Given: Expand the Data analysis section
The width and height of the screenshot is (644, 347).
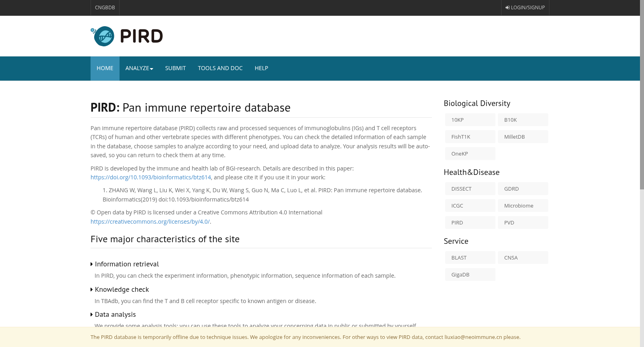Looking at the screenshot, I should coord(113,314).
